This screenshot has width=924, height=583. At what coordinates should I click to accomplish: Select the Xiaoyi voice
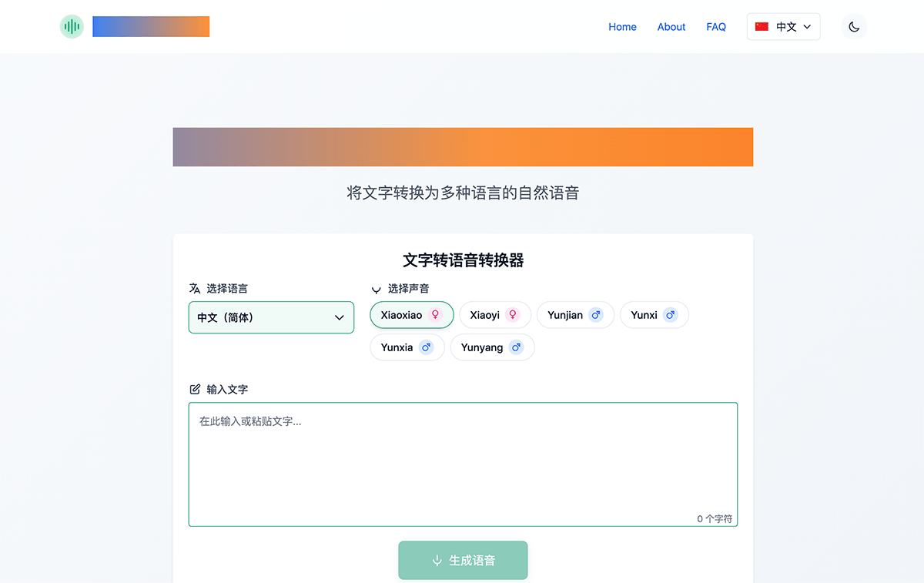pos(495,315)
